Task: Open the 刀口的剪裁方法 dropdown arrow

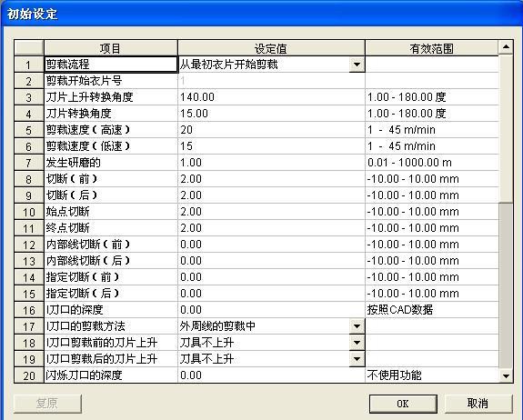Action: [x=357, y=326]
